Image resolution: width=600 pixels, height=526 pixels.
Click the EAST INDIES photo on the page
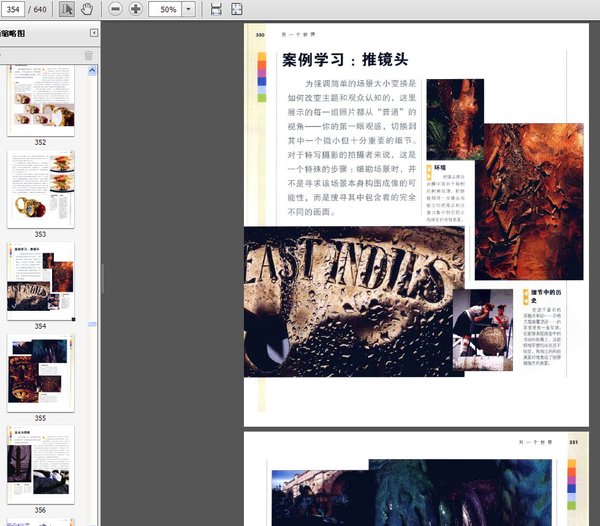coord(354,300)
